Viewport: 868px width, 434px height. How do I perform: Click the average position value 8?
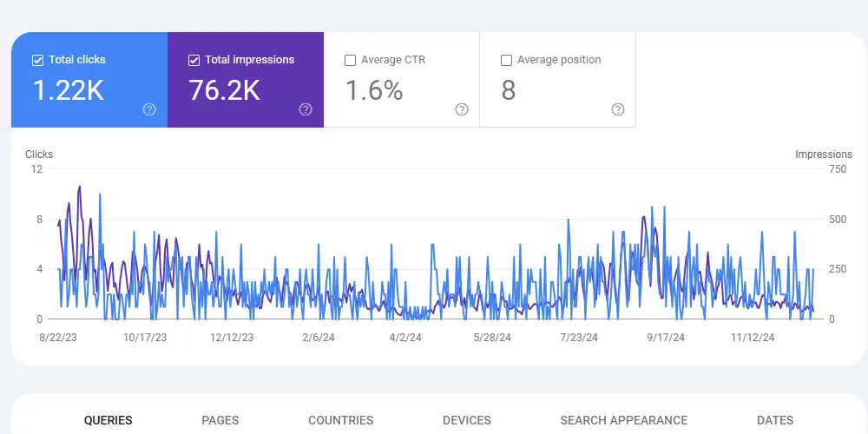pyautogui.click(x=509, y=90)
